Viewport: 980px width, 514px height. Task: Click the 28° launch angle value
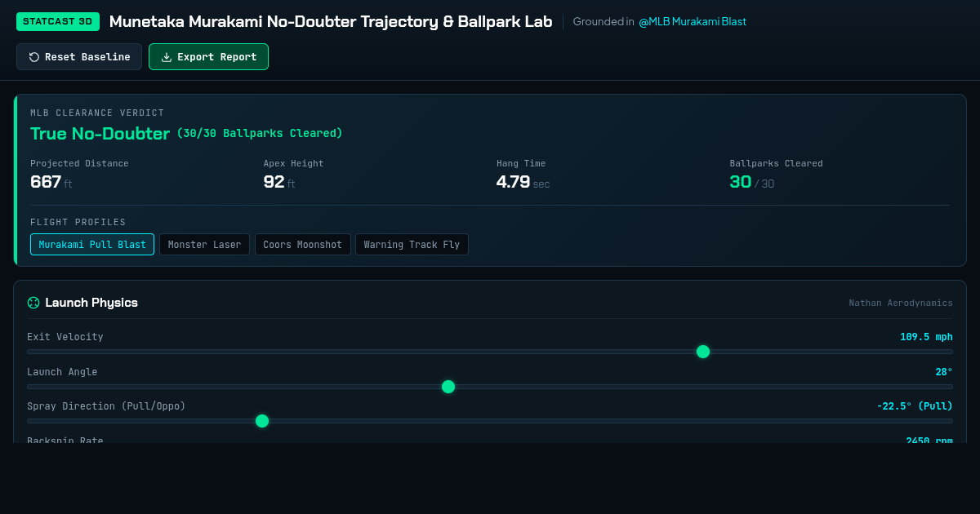944,372
